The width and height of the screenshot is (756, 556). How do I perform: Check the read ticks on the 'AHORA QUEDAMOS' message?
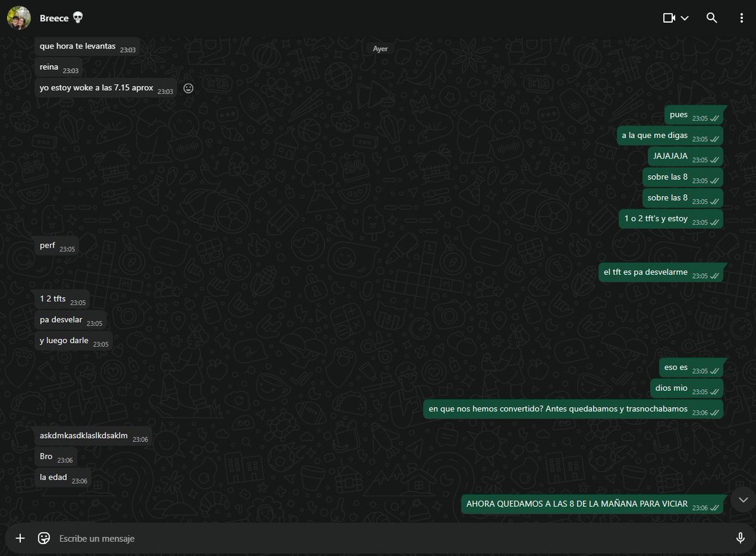click(714, 507)
